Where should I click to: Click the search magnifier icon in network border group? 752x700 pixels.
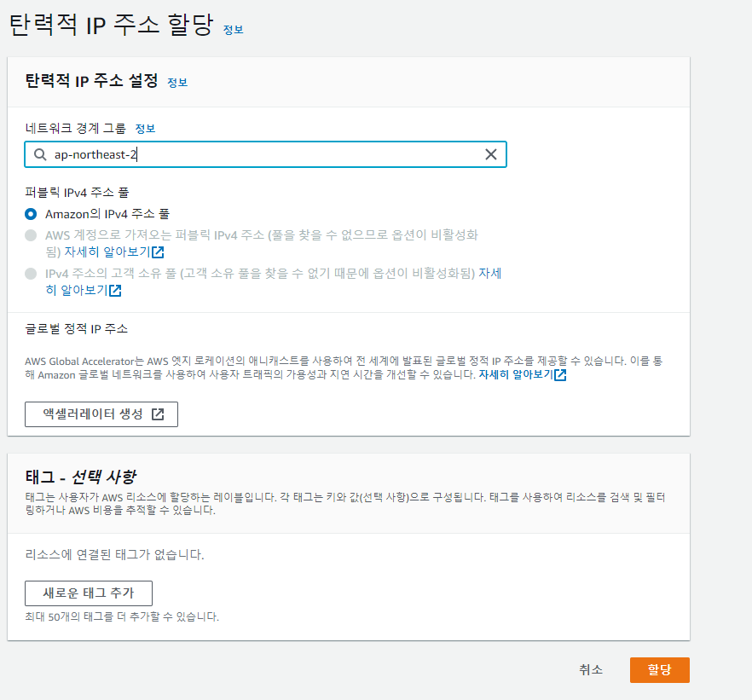click(40, 154)
